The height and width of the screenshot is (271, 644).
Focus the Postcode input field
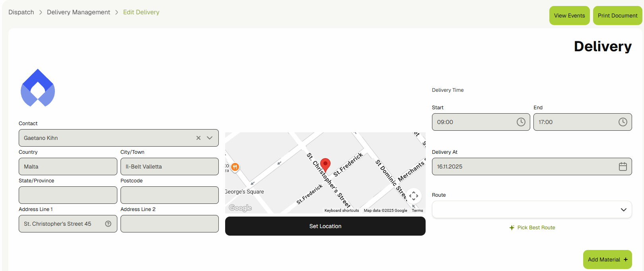[169, 195]
